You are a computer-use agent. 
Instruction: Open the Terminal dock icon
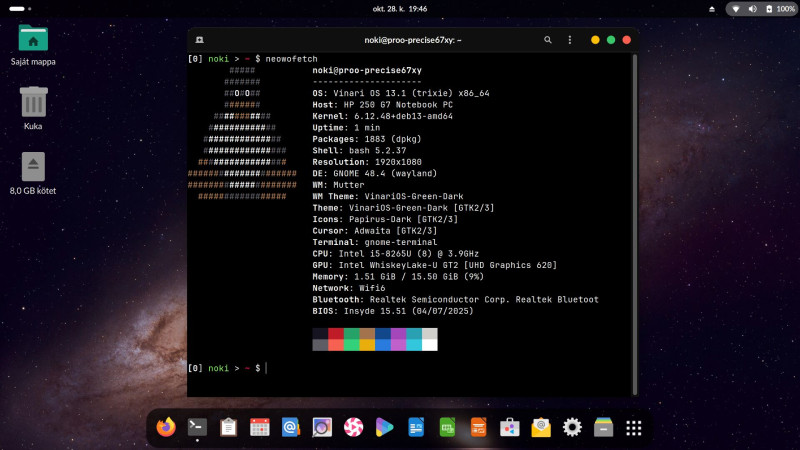coord(197,427)
